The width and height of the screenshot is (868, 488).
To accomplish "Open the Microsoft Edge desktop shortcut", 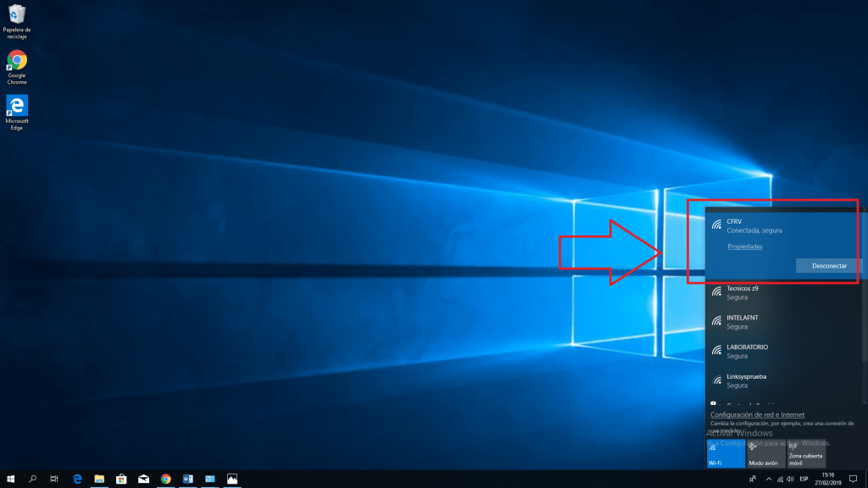I will pos(17,106).
